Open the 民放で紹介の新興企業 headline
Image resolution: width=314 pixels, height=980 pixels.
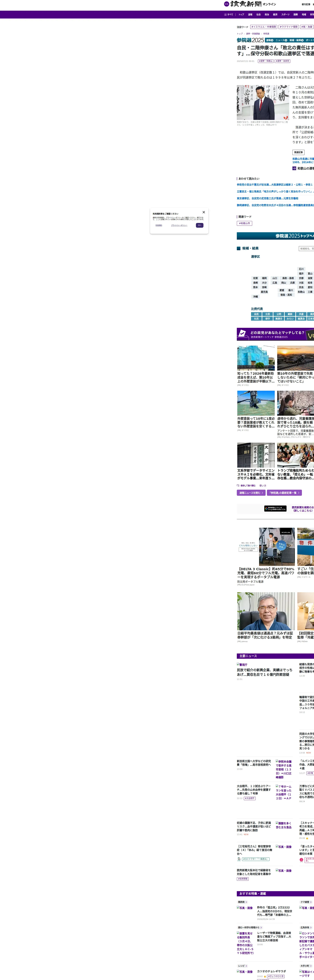tap(264, 672)
